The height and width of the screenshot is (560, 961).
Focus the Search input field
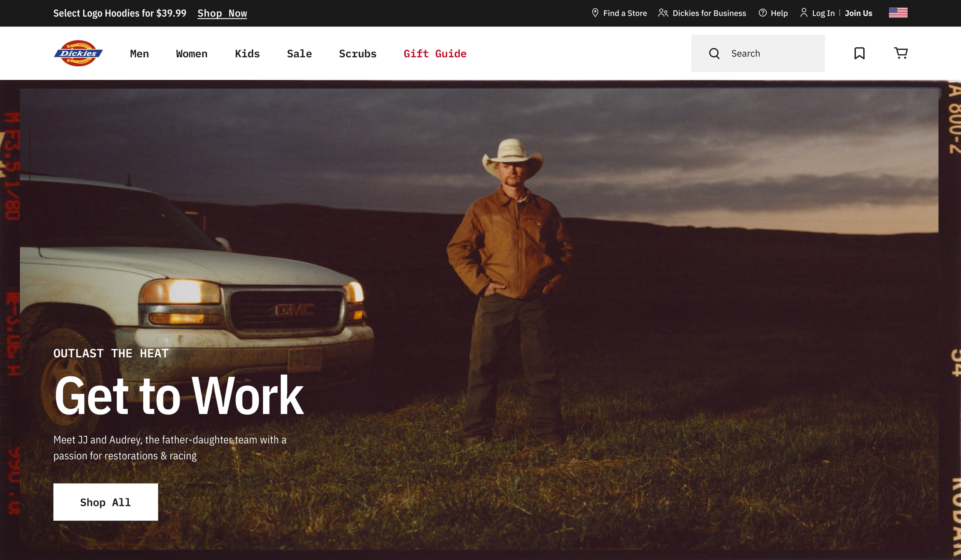773,53
